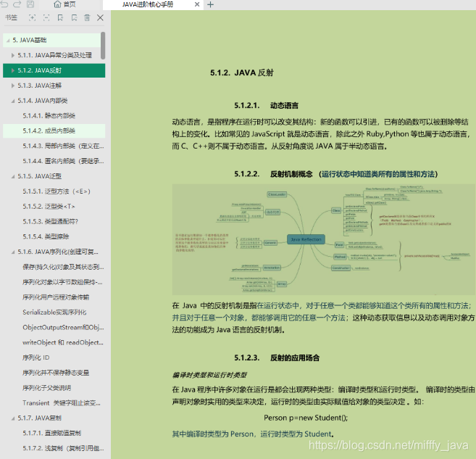Click the add bookmark icon
The height and width of the screenshot is (459, 476).
60,17
